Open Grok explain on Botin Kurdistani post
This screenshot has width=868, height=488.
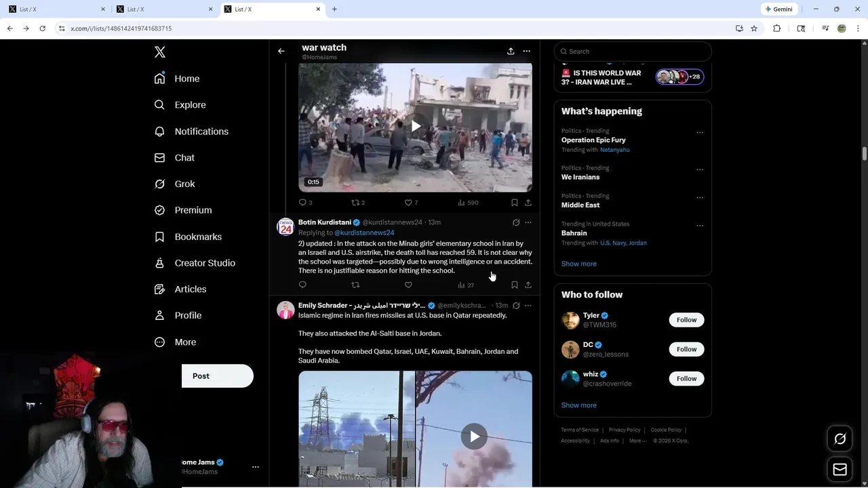tap(516, 222)
